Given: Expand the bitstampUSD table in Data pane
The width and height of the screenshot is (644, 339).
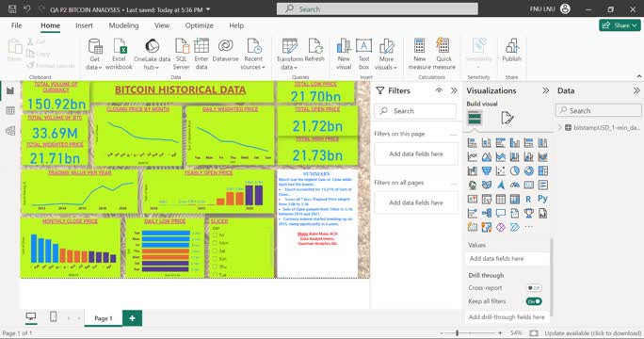Looking at the screenshot, I should (x=560, y=128).
